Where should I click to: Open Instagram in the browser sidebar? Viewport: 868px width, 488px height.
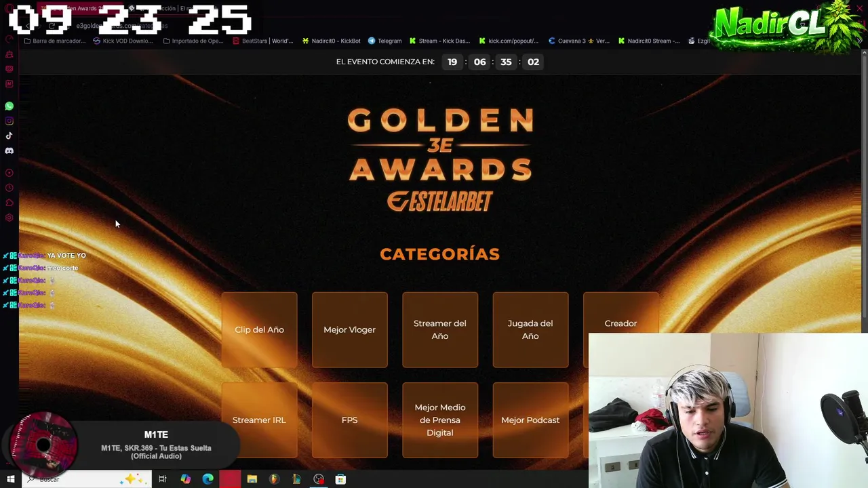[x=9, y=121]
